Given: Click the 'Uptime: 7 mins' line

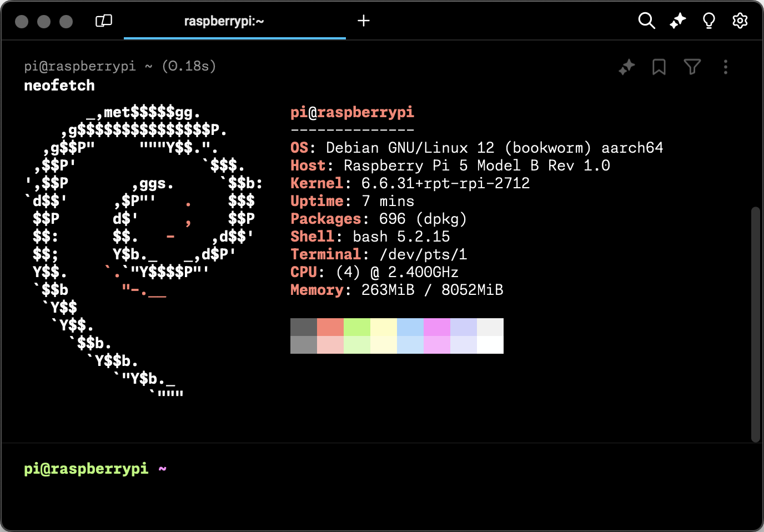Looking at the screenshot, I should [x=353, y=201].
